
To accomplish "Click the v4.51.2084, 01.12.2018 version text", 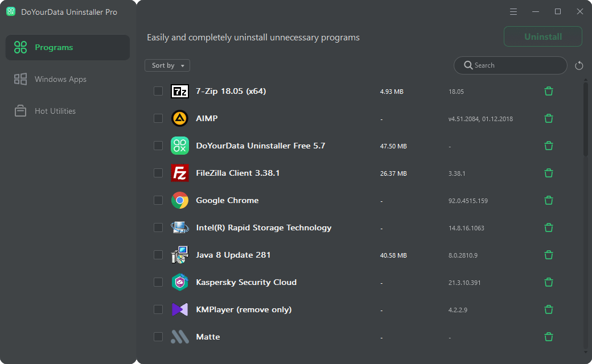I will coord(480,119).
